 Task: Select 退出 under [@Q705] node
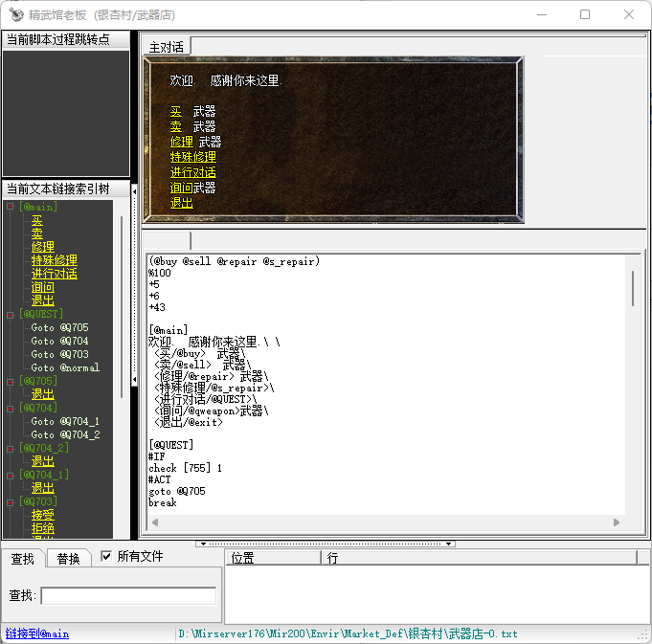coord(43,394)
